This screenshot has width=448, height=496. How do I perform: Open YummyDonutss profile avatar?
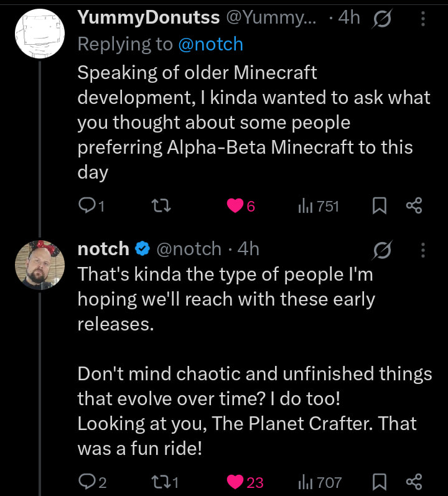[39, 34]
